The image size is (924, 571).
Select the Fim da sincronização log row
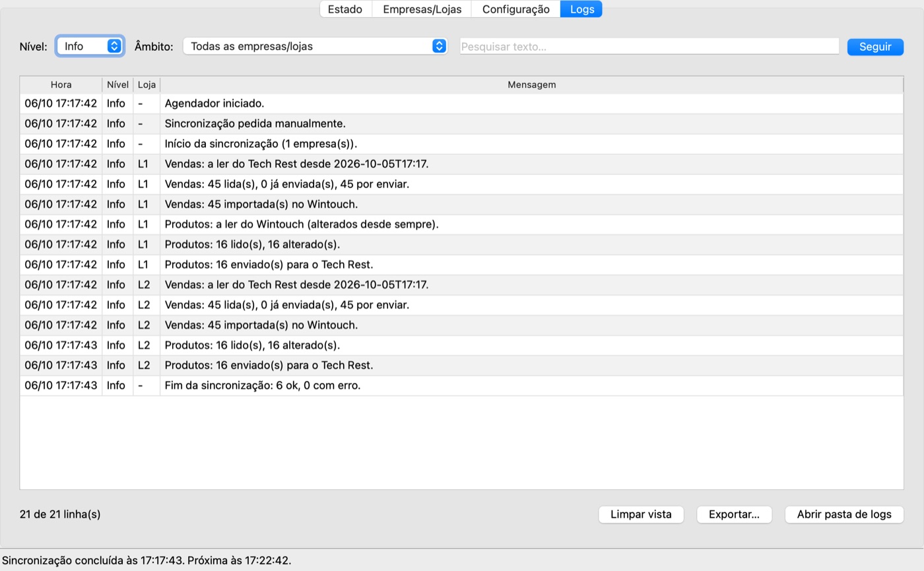tap(461, 386)
